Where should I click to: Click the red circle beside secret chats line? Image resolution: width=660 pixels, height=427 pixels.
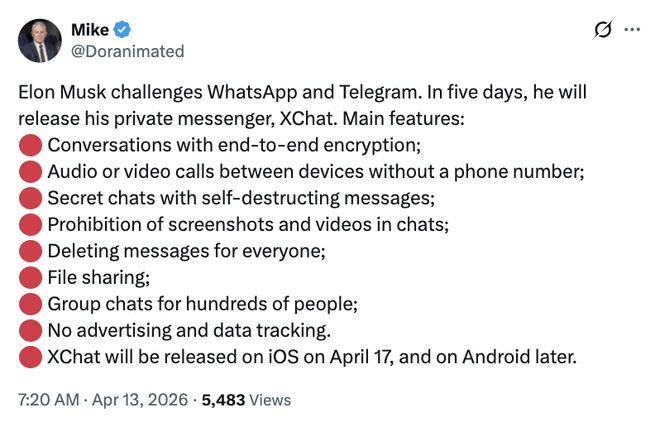30,198
